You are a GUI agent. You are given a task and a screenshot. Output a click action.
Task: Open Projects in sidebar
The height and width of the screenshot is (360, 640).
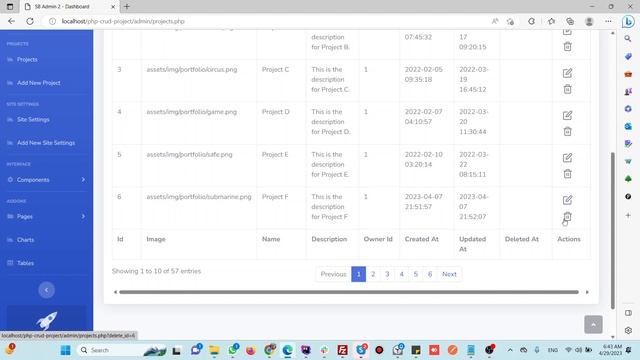coord(27,60)
